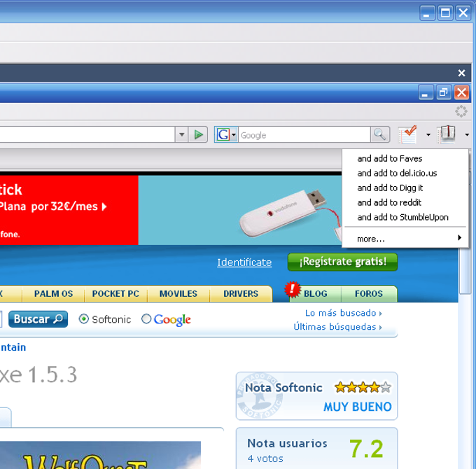
Task: Click the green Go arrow button
Action: pyautogui.click(x=198, y=134)
